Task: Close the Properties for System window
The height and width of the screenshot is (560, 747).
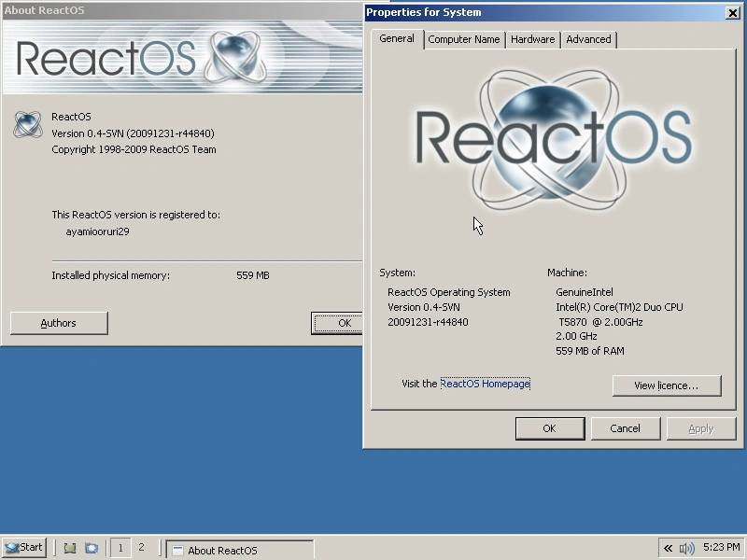Action: pos(733,13)
